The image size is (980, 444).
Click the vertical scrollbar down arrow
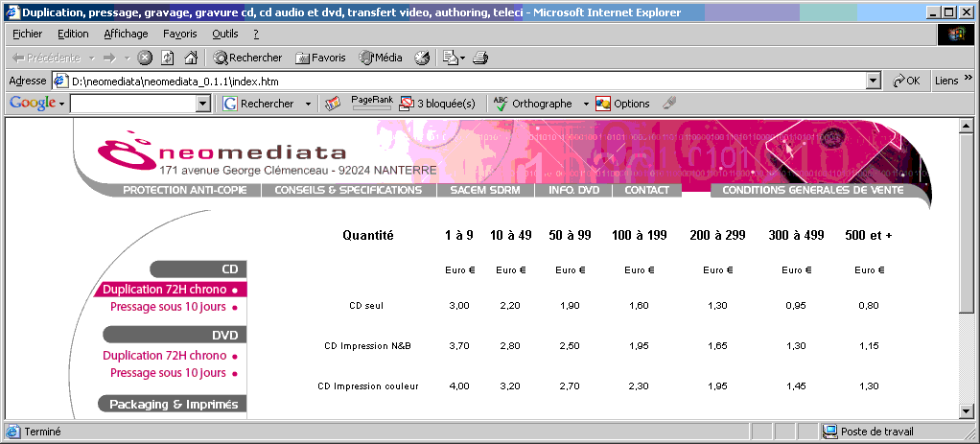[x=967, y=411]
